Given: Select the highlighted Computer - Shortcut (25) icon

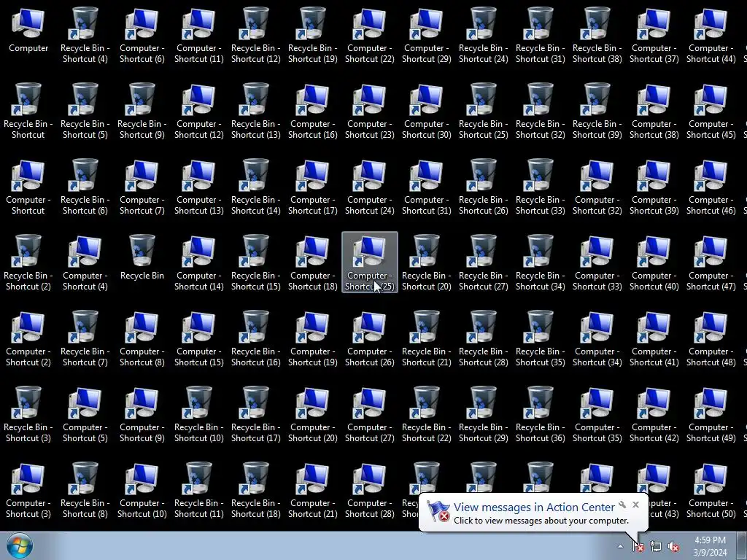Looking at the screenshot, I should pos(370,262).
